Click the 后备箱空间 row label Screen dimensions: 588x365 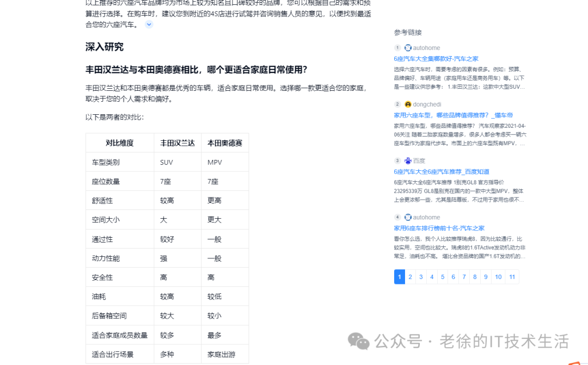[x=109, y=316]
